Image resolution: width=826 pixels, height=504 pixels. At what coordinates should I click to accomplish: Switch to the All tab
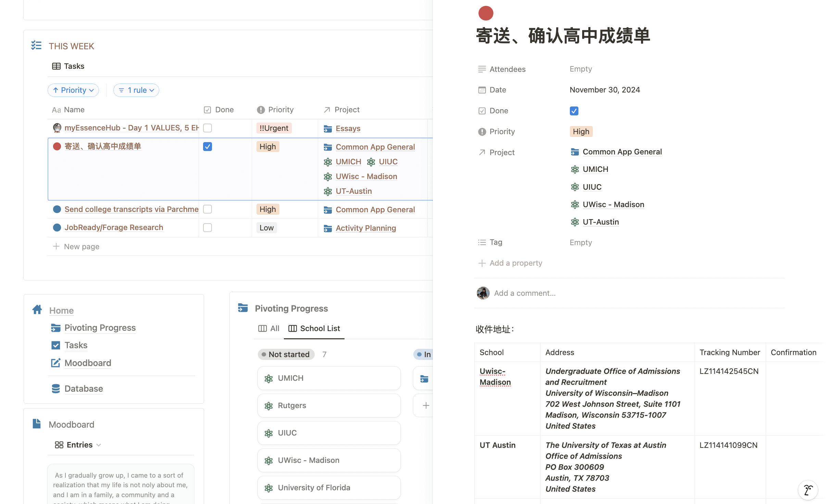click(x=269, y=328)
